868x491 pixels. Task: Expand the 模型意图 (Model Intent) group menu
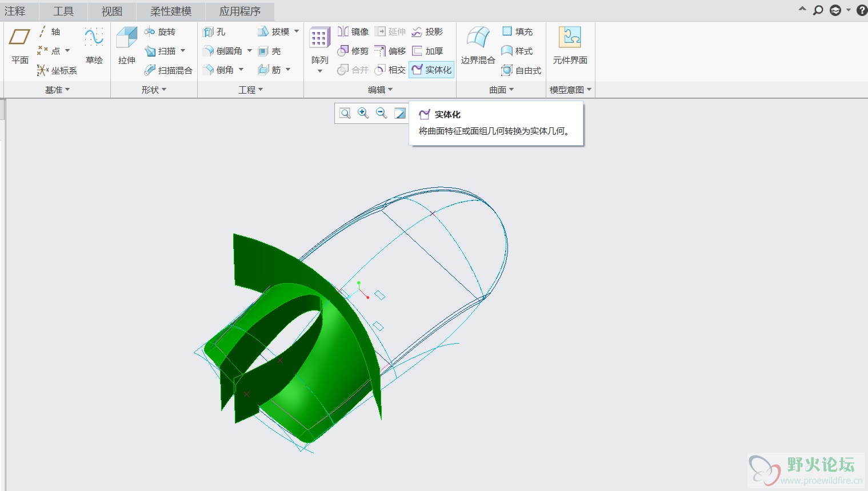click(570, 90)
